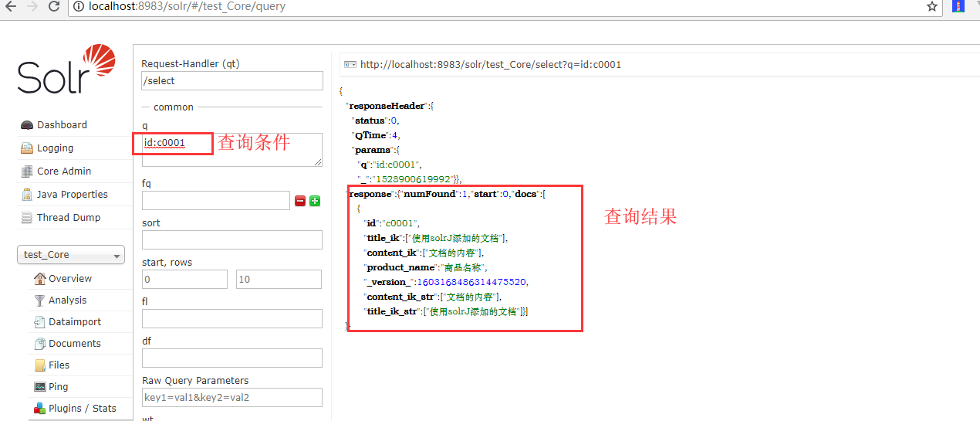Click the Overview house icon

pyautogui.click(x=40, y=278)
